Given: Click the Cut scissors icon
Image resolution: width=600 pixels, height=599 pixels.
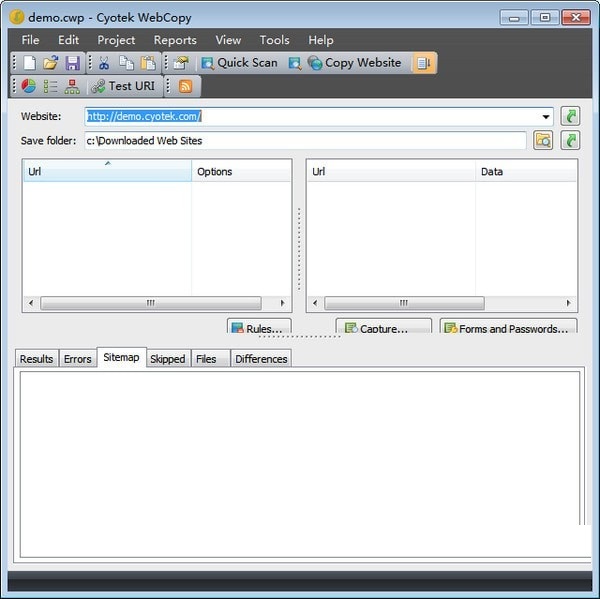Looking at the screenshot, I should click(x=104, y=63).
